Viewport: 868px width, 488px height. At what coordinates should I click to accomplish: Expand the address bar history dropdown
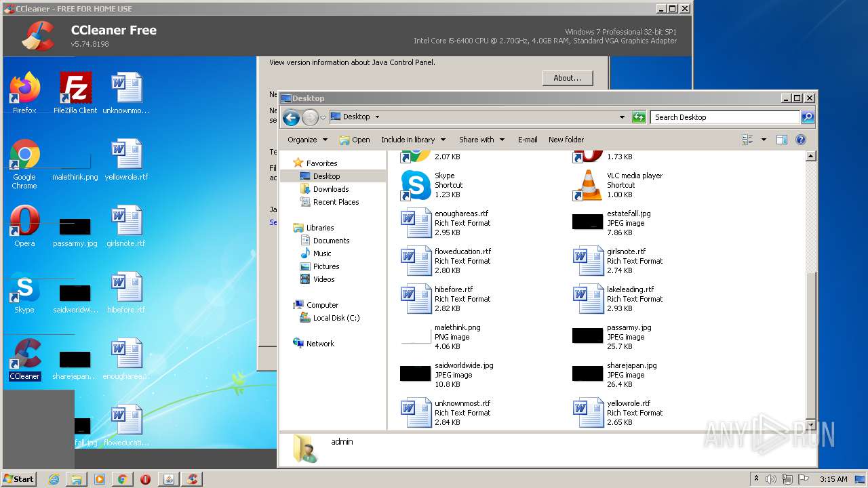622,117
